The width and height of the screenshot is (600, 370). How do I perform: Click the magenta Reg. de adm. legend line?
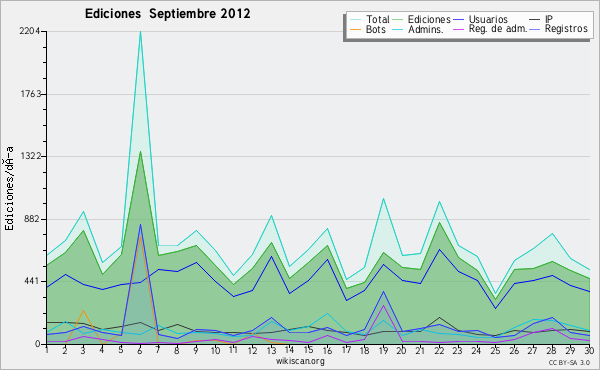click(x=458, y=29)
